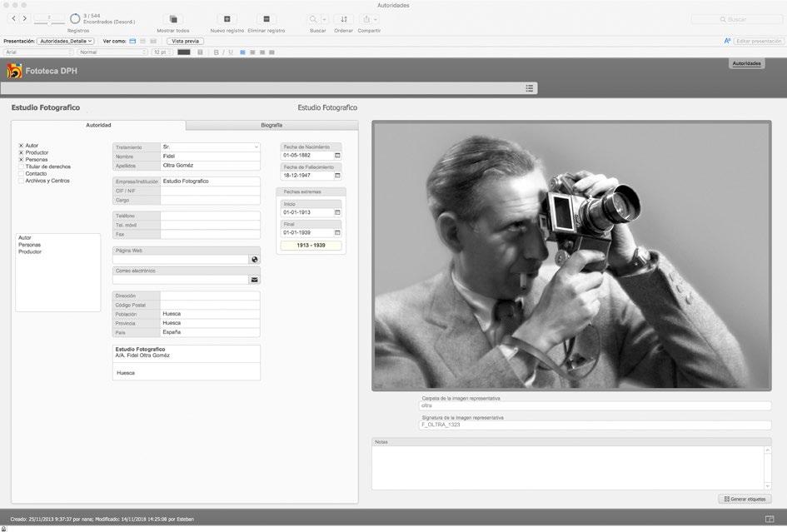Open the Arial font dropdown

click(x=38, y=52)
